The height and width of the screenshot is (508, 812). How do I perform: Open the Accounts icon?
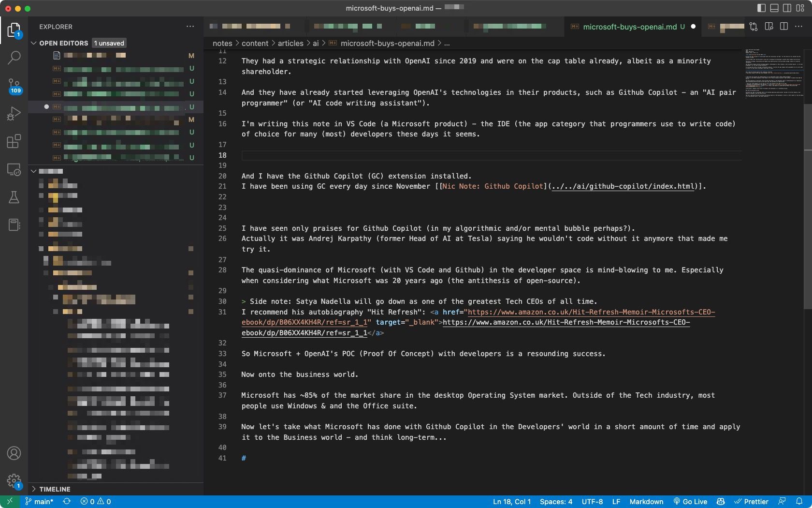14,453
